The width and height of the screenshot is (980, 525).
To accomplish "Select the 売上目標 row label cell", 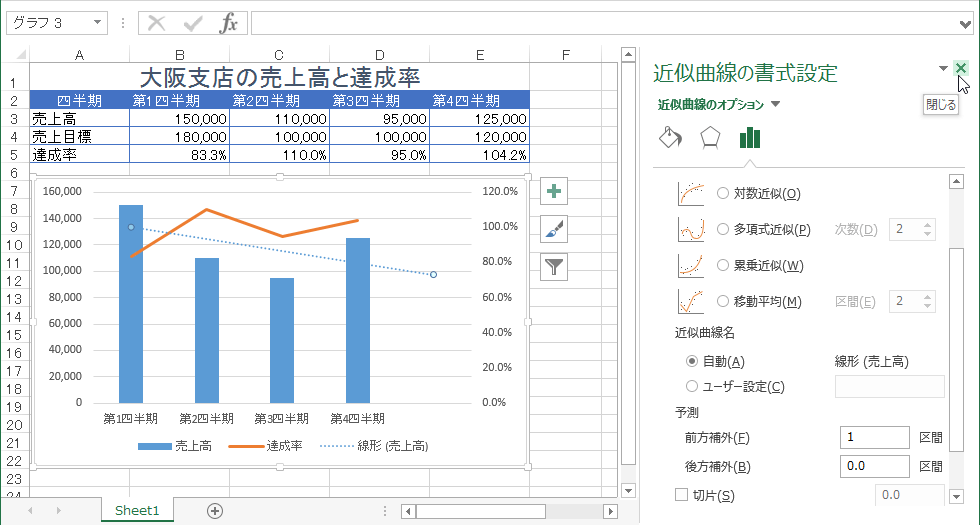I will click(79, 137).
